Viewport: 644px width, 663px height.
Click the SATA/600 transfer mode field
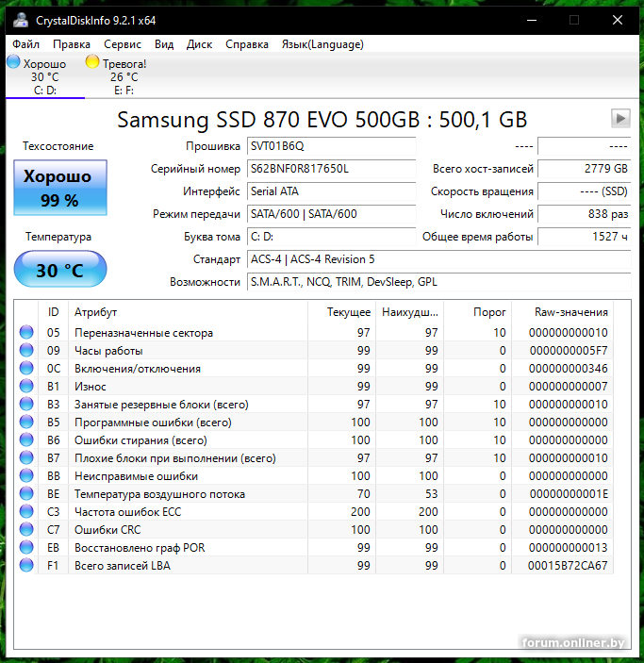pos(331,214)
